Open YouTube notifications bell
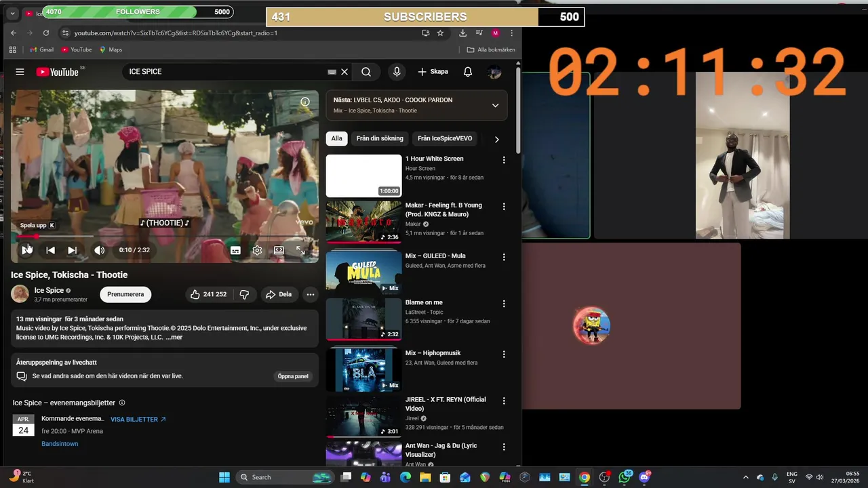Image resolution: width=868 pixels, height=488 pixels. (468, 72)
